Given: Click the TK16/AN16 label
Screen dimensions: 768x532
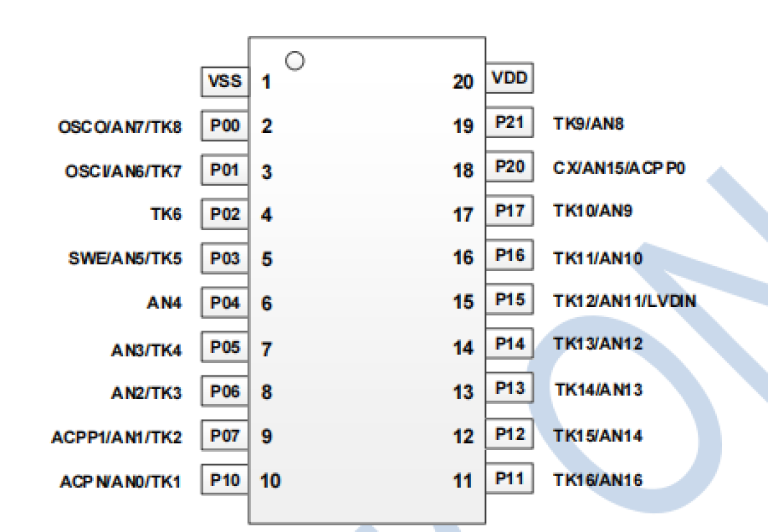Looking at the screenshot, I should 598,480.
